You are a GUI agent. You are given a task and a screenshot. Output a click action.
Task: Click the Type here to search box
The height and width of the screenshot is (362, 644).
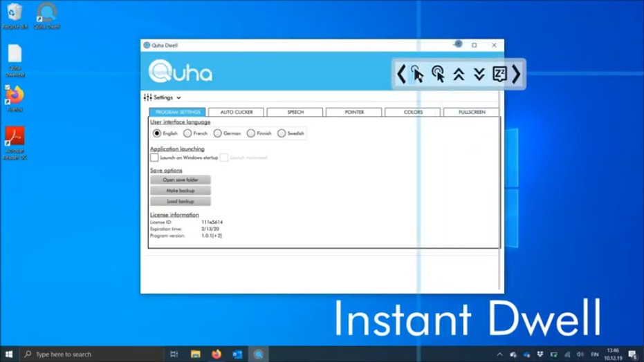(91, 354)
